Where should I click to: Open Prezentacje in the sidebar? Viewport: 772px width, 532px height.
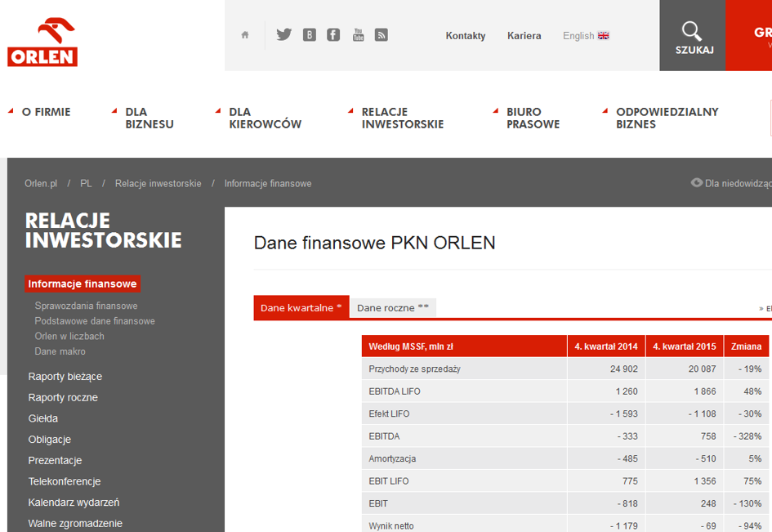click(56, 461)
